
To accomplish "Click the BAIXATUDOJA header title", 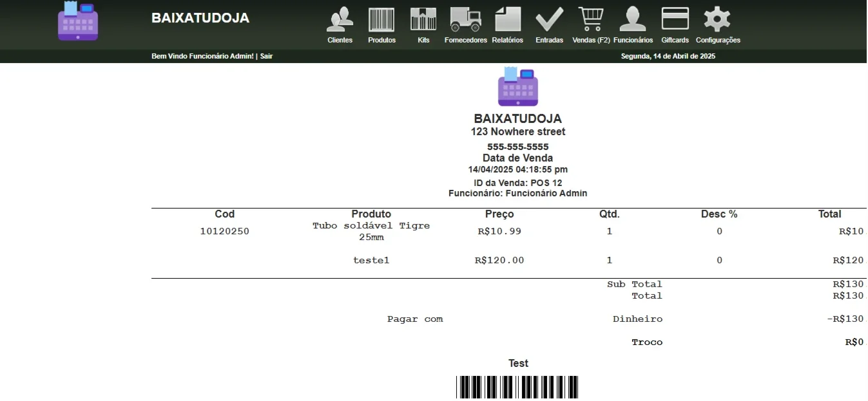I will pos(200,18).
